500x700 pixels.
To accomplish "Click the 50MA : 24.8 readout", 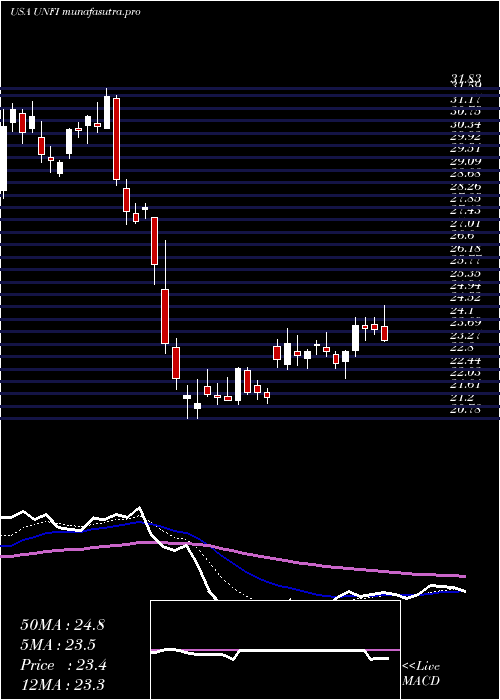I will click(62, 625).
